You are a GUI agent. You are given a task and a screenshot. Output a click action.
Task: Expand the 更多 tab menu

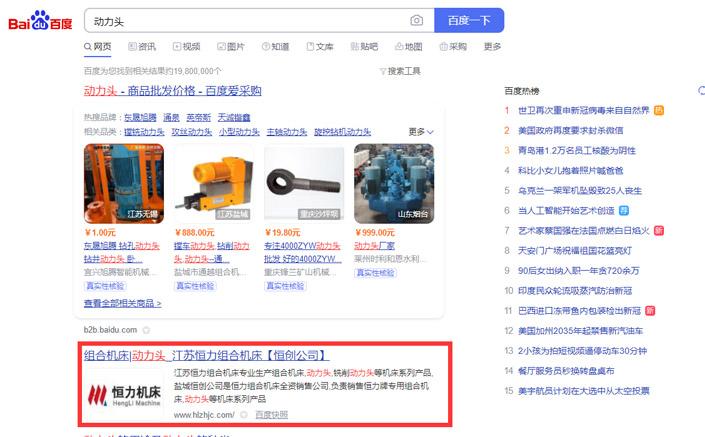click(492, 47)
